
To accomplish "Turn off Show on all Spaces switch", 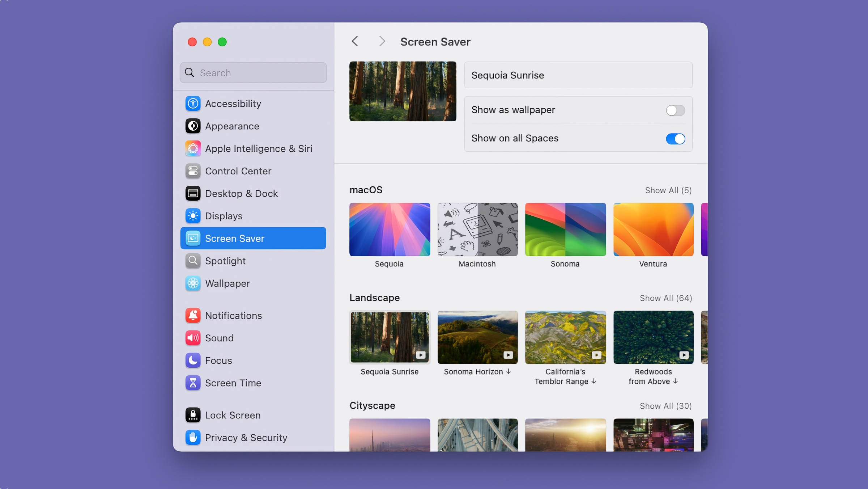I will tap(675, 139).
